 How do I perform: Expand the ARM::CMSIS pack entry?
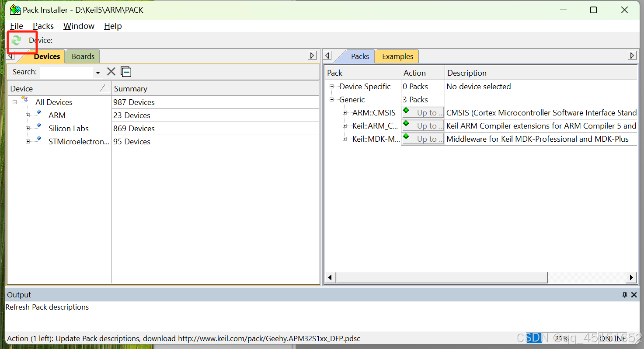(345, 113)
